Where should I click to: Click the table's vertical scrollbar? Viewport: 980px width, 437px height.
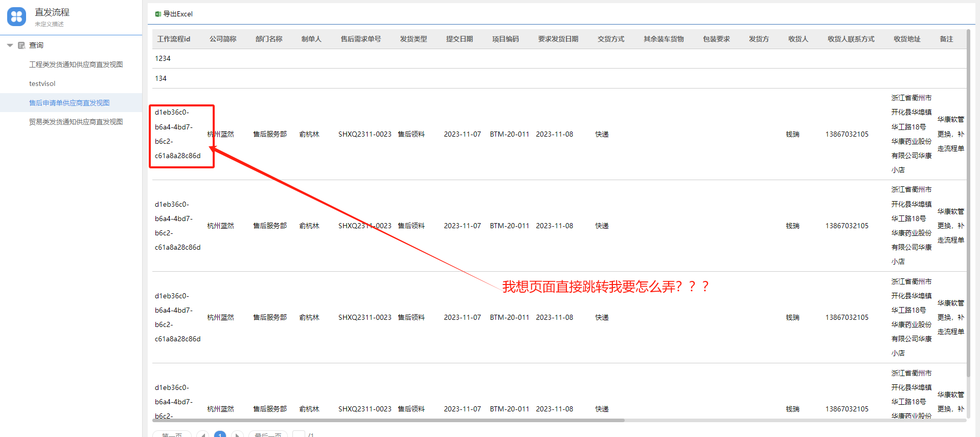968,204
